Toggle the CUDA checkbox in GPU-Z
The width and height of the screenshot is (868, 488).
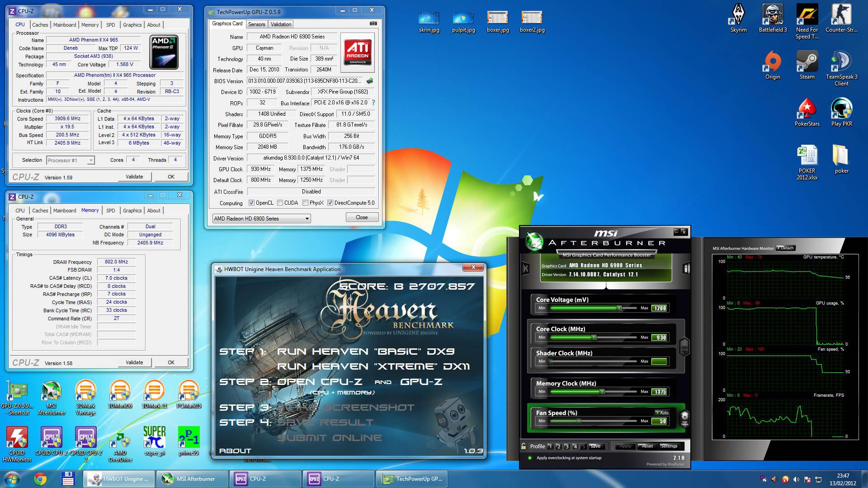[280, 203]
